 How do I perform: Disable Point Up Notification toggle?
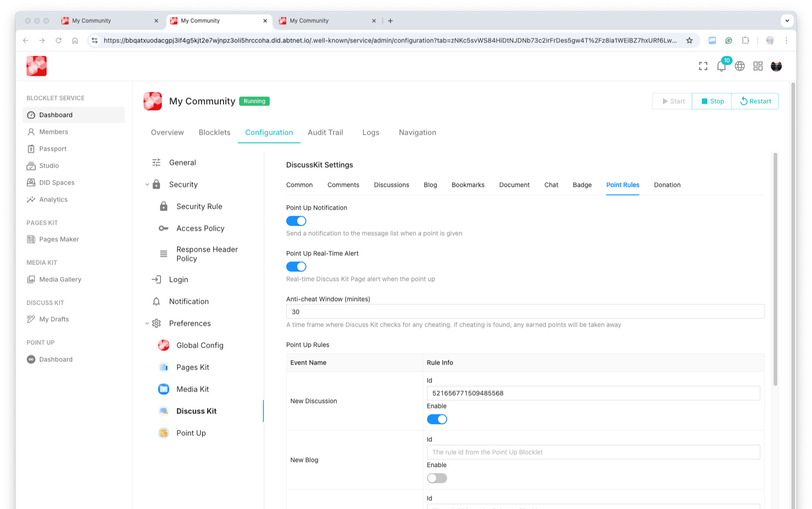[296, 221]
